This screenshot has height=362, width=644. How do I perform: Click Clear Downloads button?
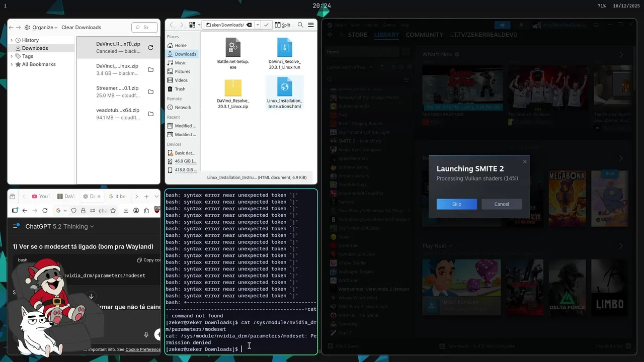coord(81,28)
